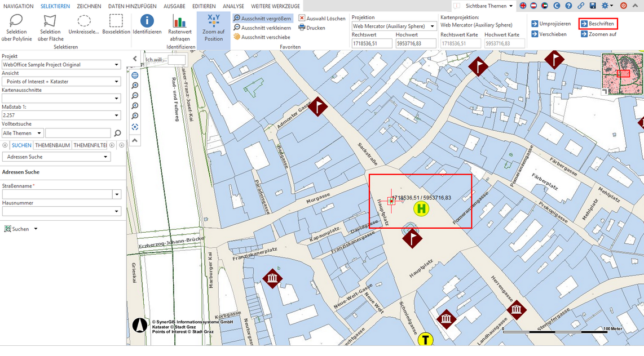Click the red power logout icon

pyautogui.click(x=624, y=6)
